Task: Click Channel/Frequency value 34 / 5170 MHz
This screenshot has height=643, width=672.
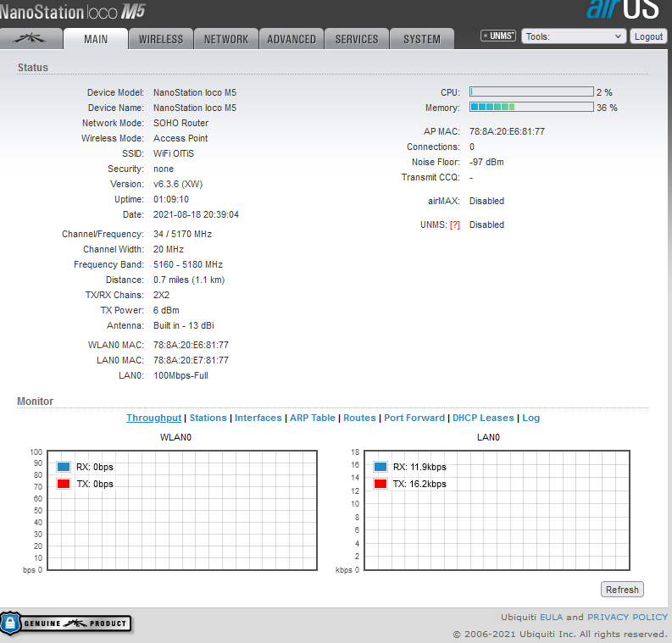Action: point(182,234)
